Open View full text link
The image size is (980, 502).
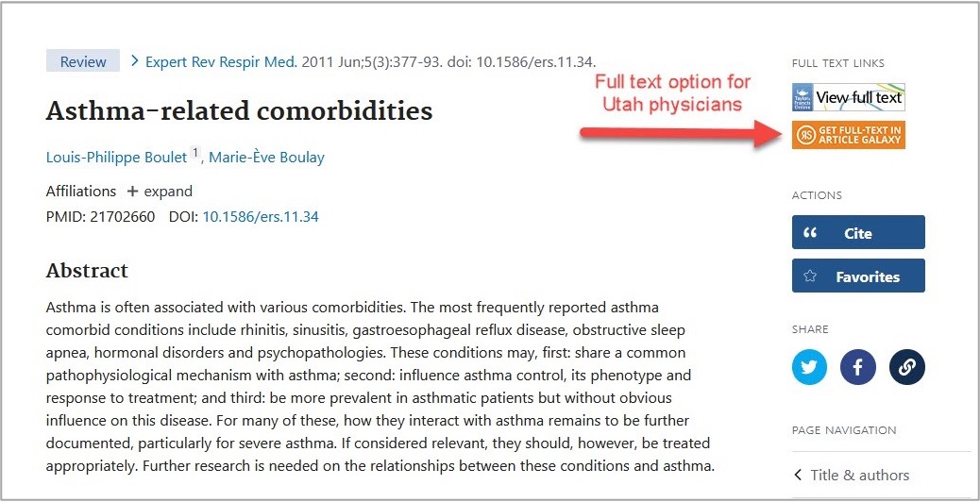pyautogui.click(x=848, y=97)
